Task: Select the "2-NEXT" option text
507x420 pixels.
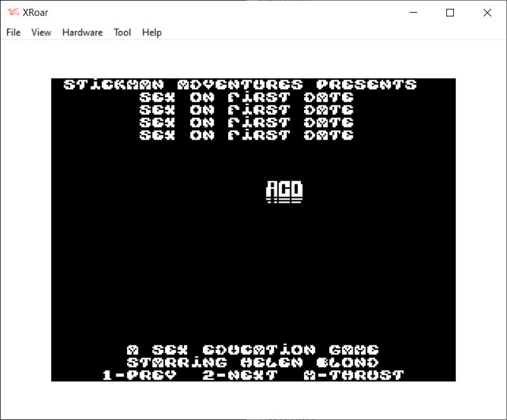Action: 240,375
